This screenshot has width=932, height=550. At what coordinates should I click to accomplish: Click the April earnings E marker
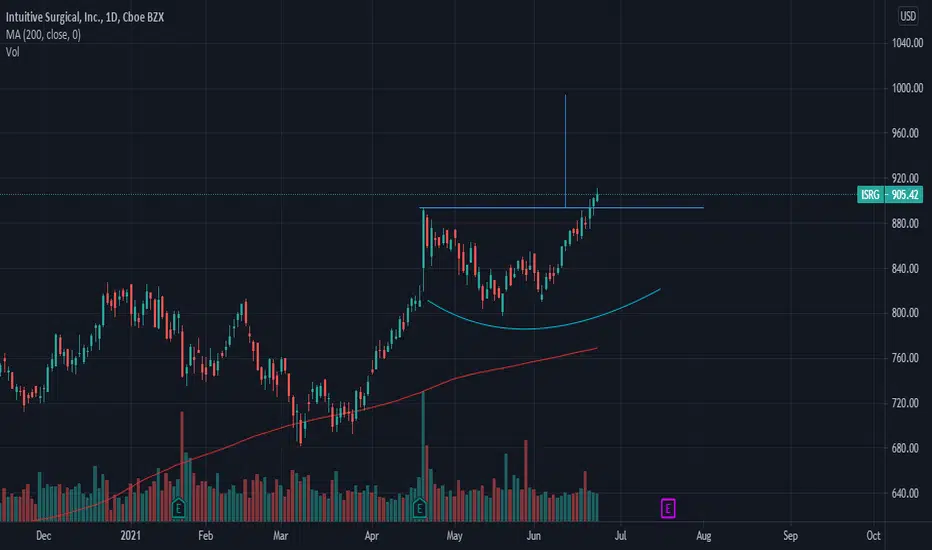(x=420, y=508)
